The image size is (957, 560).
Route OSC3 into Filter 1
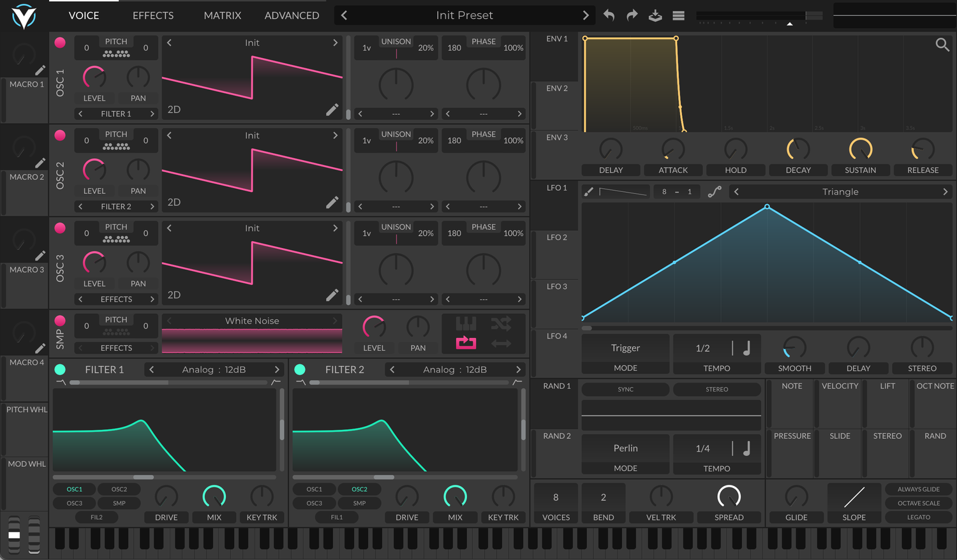pyautogui.click(x=75, y=503)
